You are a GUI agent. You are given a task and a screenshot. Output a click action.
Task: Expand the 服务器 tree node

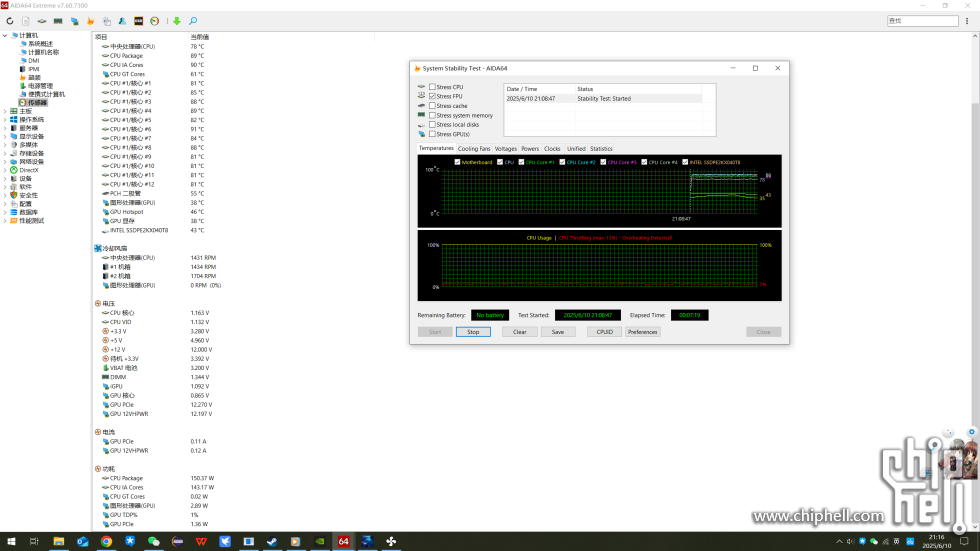click(x=5, y=128)
